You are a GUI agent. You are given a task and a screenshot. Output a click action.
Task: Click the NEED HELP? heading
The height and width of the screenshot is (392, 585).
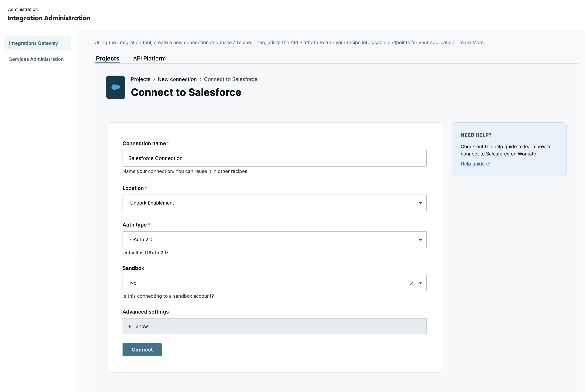pos(476,135)
